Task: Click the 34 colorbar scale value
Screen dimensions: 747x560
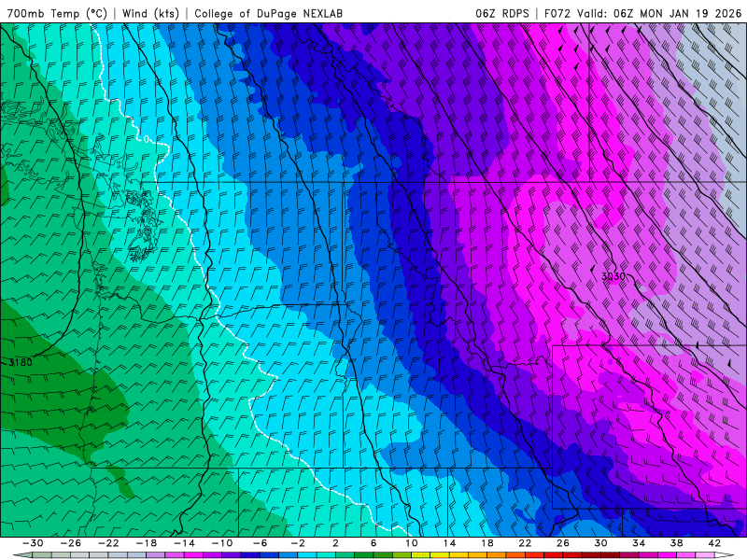Action: (639, 543)
